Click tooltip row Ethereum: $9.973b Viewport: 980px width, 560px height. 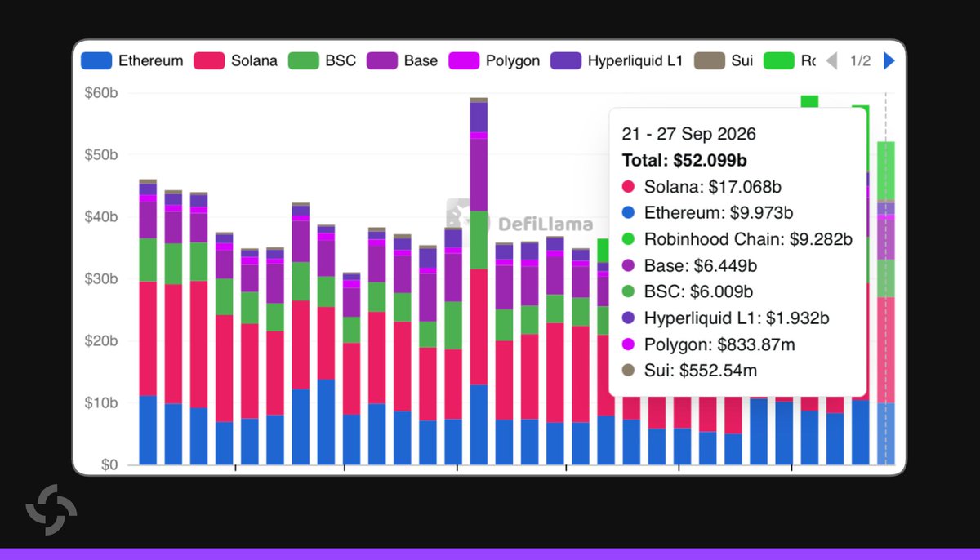[707, 213]
